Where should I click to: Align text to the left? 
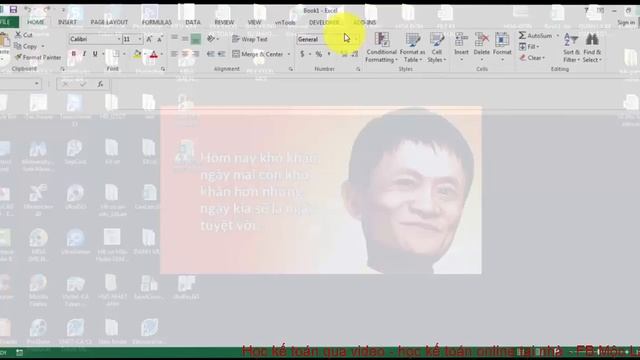pyautogui.click(x=174, y=54)
